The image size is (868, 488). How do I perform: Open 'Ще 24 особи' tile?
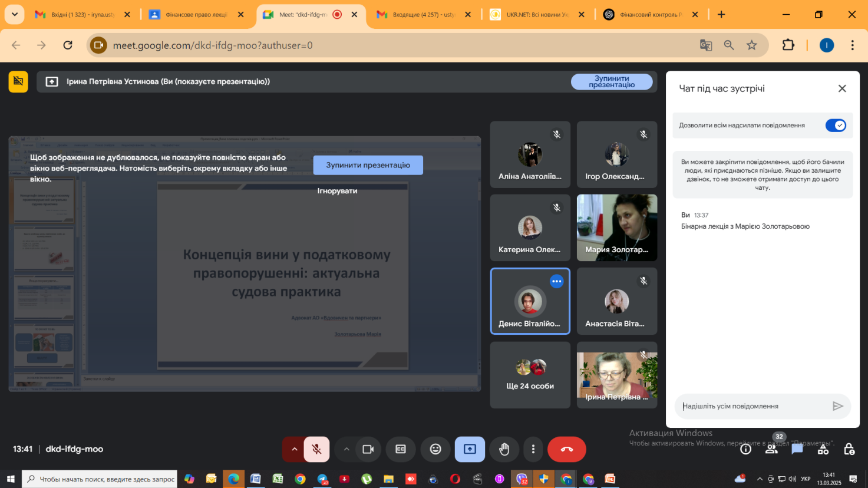click(x=530, y=375)
